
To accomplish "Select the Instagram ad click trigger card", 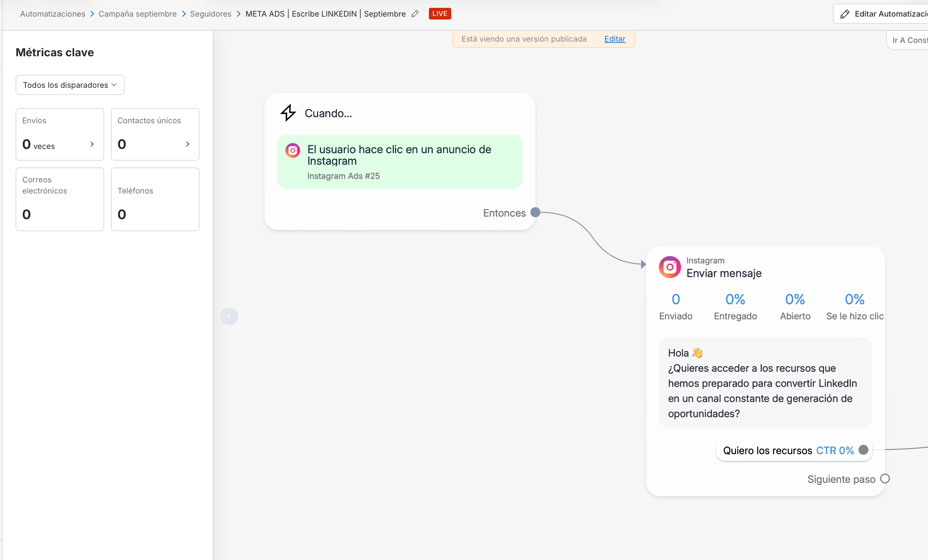I will click(x=400, y=162).
